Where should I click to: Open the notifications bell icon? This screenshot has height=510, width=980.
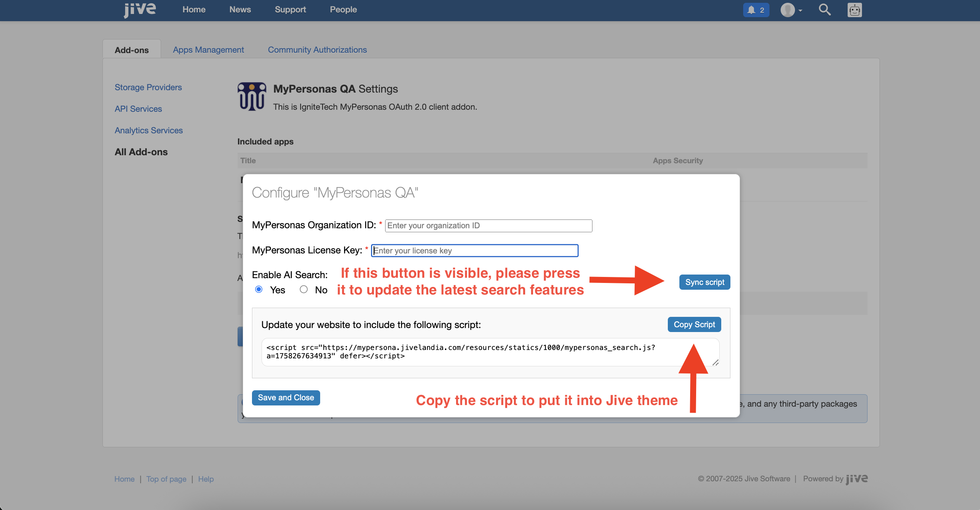pos(752,10)
